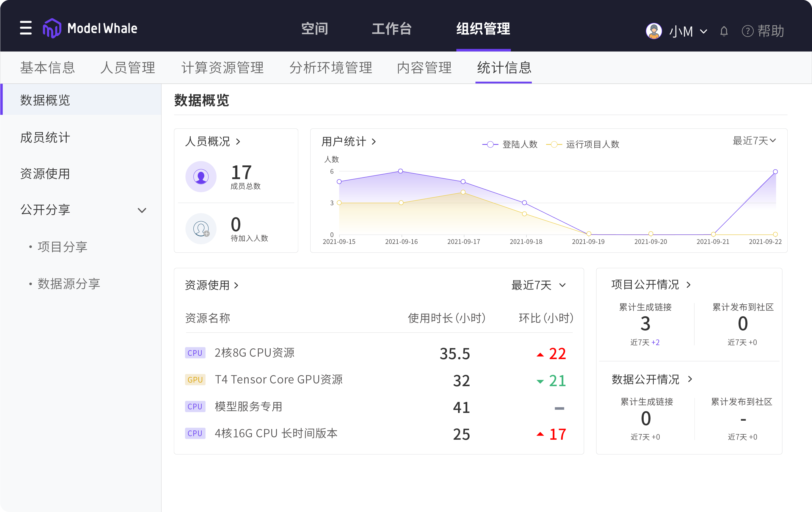Go to the 空间 top menu
This screenshot has width=812, height=512.
[314, 28]
